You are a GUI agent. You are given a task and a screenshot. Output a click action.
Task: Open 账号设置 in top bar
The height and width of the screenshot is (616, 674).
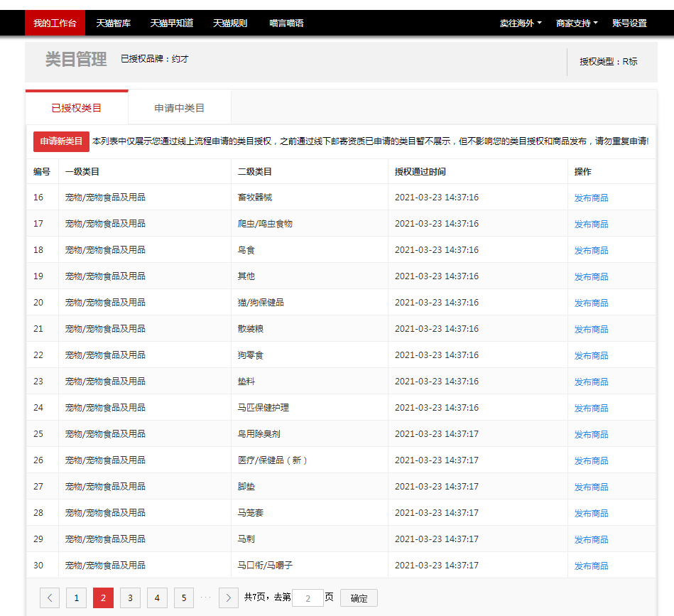[x=630, y=23]
